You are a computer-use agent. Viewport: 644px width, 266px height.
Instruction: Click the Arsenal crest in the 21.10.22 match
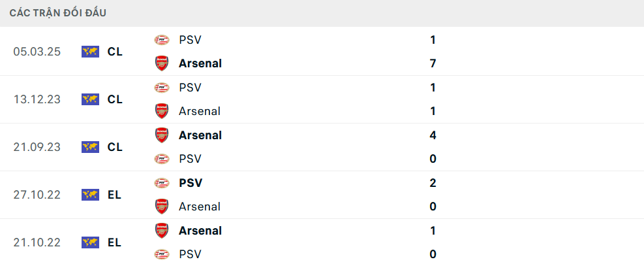click(161, 231)
